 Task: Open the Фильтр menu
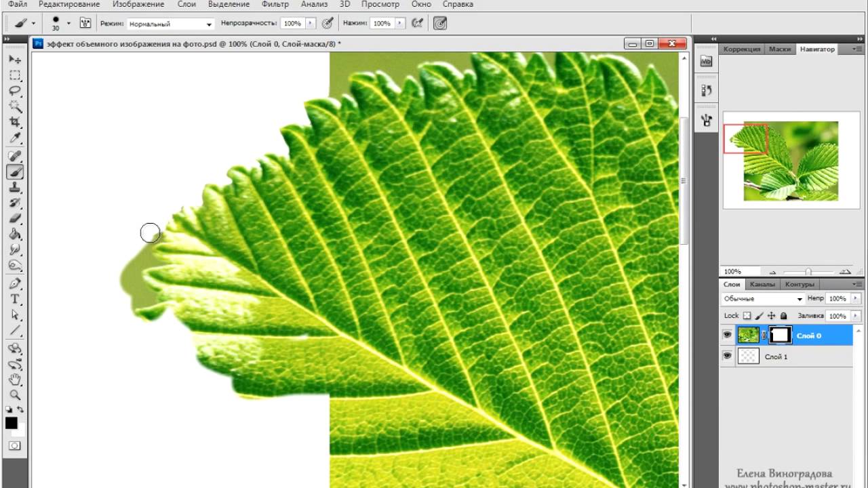(275, 4)
